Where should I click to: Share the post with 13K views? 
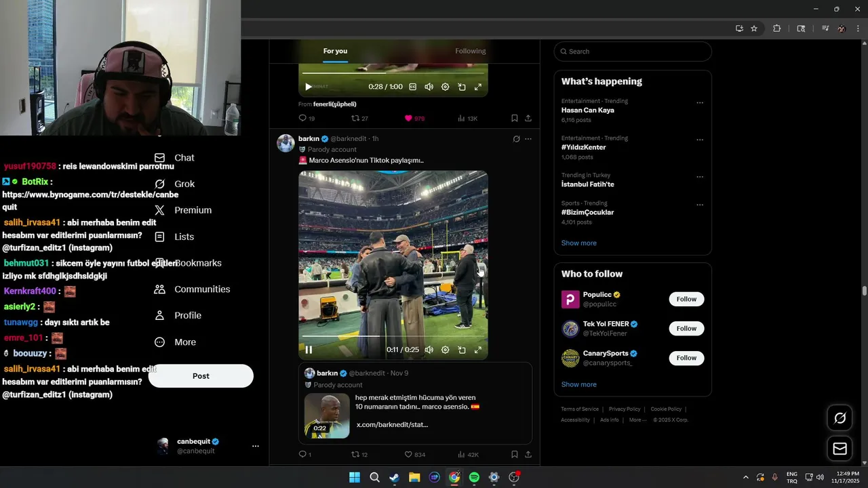[x=528, y=118]
